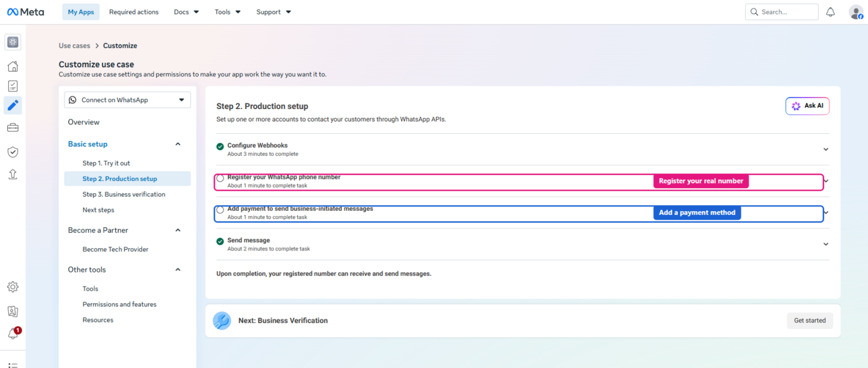Screen dimensions: 868x368
Task: Expand the Add payment row chevron
Action: click(827, 212)
